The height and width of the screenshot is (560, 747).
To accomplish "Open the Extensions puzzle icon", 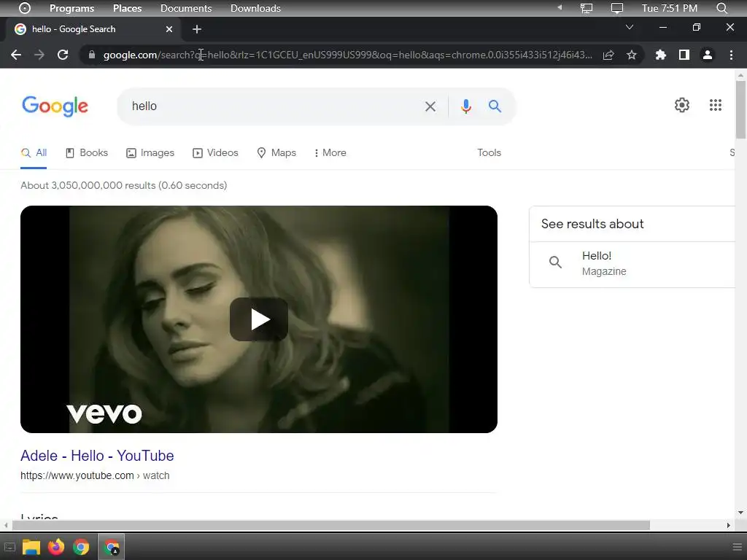I will [x=660, y=55].
